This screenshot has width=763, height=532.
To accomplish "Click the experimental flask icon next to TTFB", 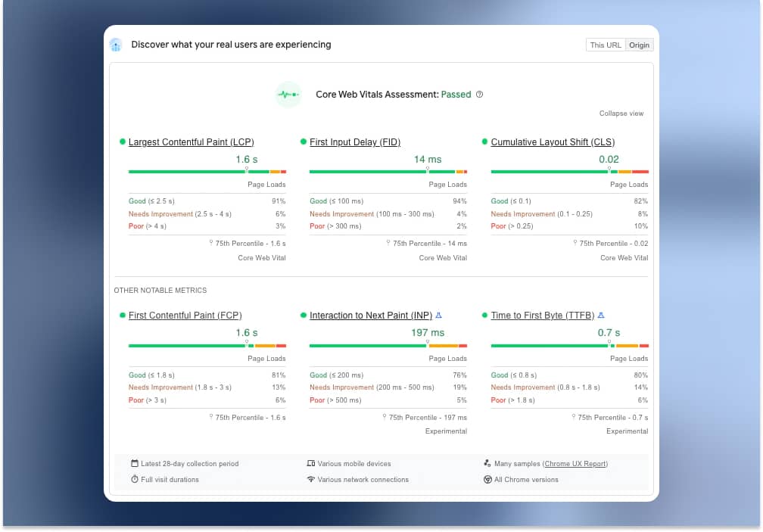I will pyautogui.click(x=601, y=315).
